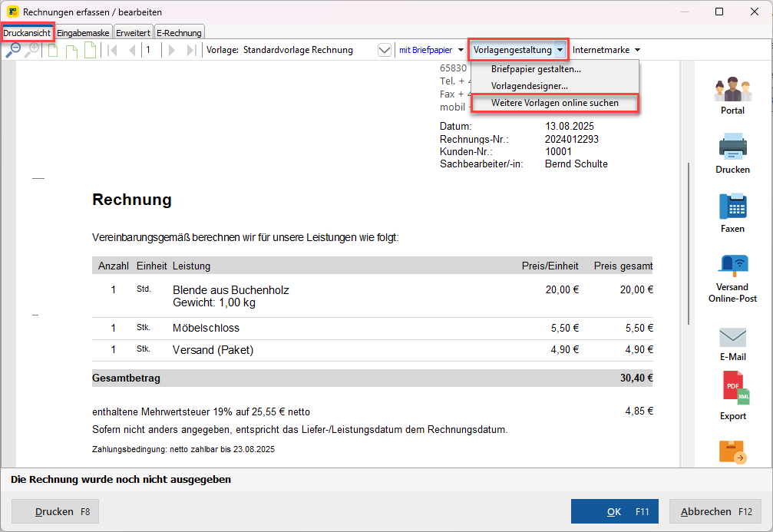Viewport: 773px width, 532px height.
Task: Click the Preis gesamt column header
Action: 623,266
